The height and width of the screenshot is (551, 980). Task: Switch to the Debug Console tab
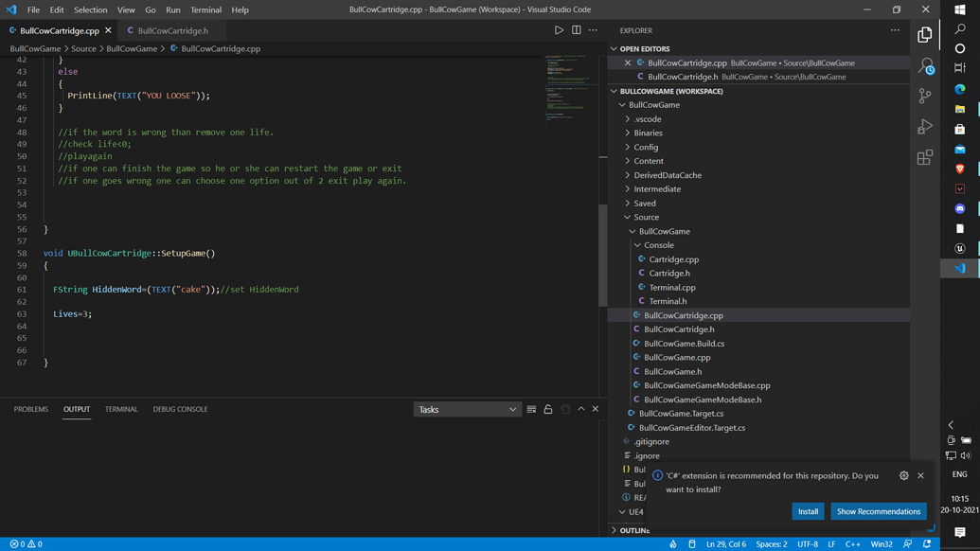point(180,409)
